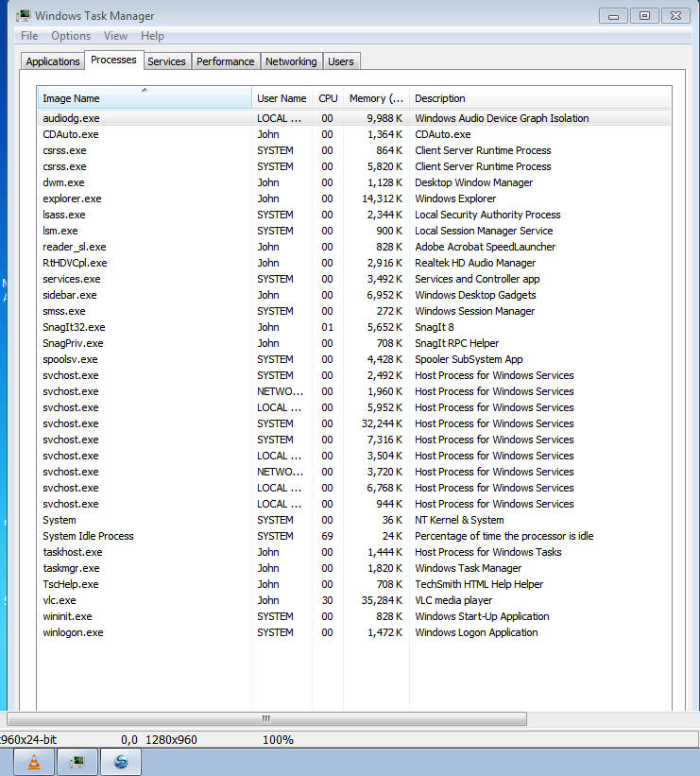Switch to the Services tab
The height and width of the screenshot is (776, 700).
(x=166, y=61)
